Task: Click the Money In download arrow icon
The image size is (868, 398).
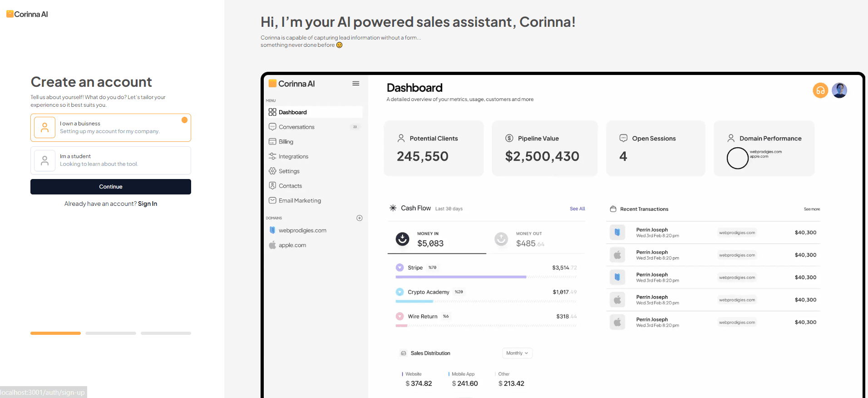Action: (402, 239)
